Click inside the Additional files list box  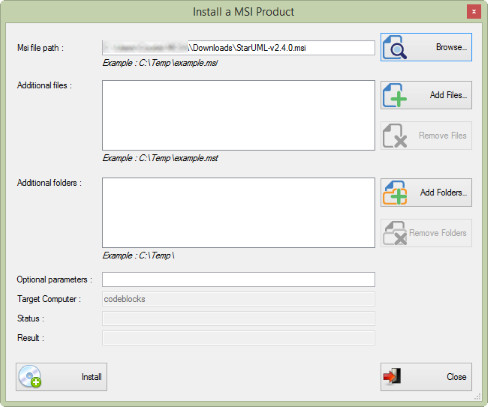pos(238,115)
